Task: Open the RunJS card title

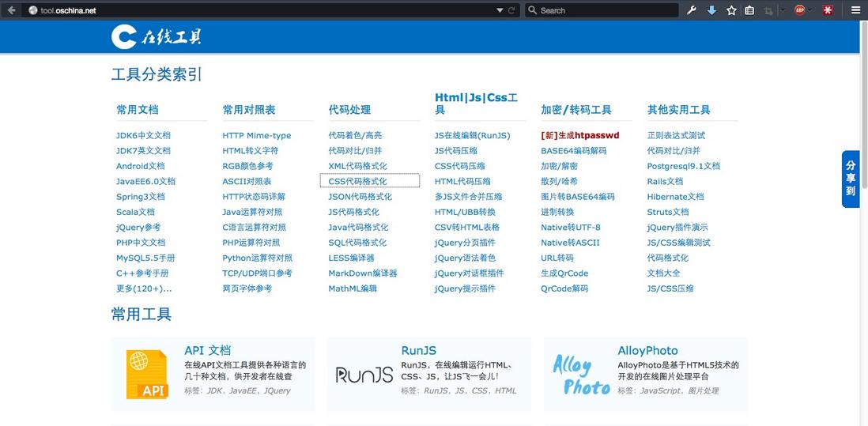Action: point(418,350)
